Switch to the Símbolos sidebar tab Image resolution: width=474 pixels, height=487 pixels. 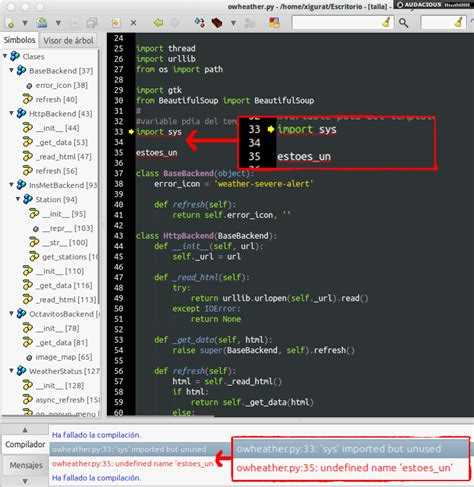pyautogui.click(x=19, y=40)
